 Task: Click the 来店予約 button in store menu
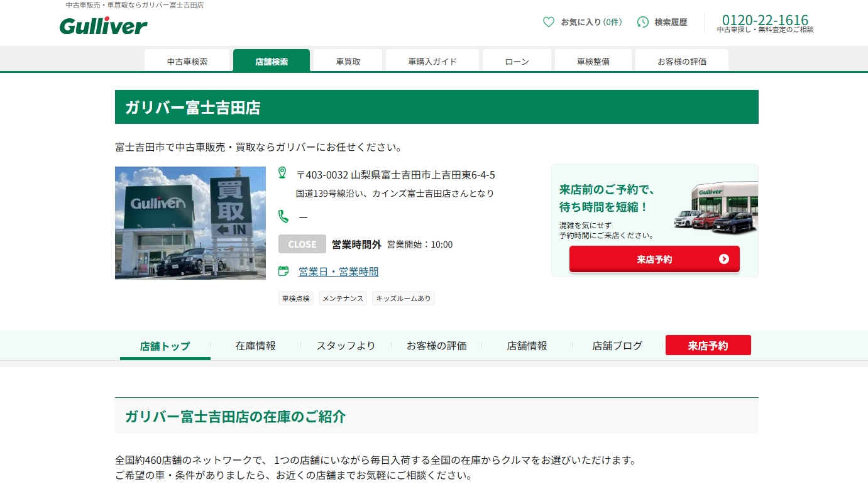click(x=708, y=346)
